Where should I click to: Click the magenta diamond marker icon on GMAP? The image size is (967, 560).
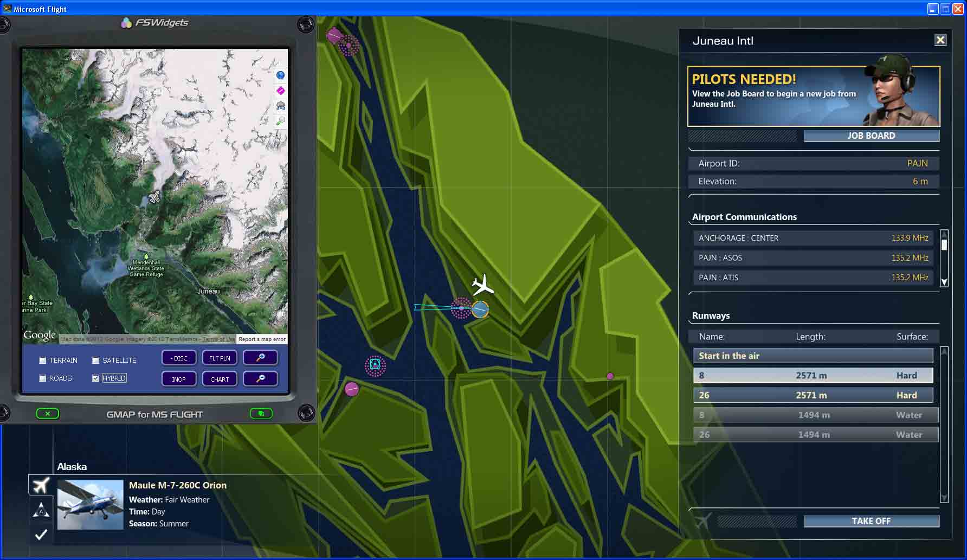point(280,91)
